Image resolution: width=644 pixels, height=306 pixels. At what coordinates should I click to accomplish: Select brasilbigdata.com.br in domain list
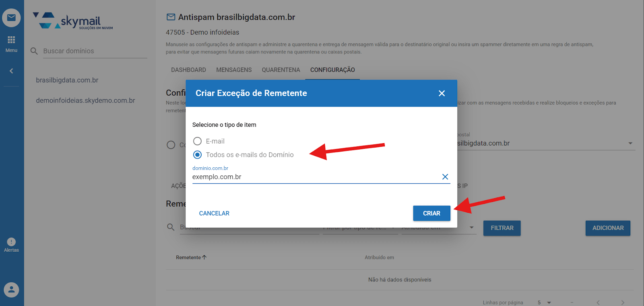click(67, 80)
